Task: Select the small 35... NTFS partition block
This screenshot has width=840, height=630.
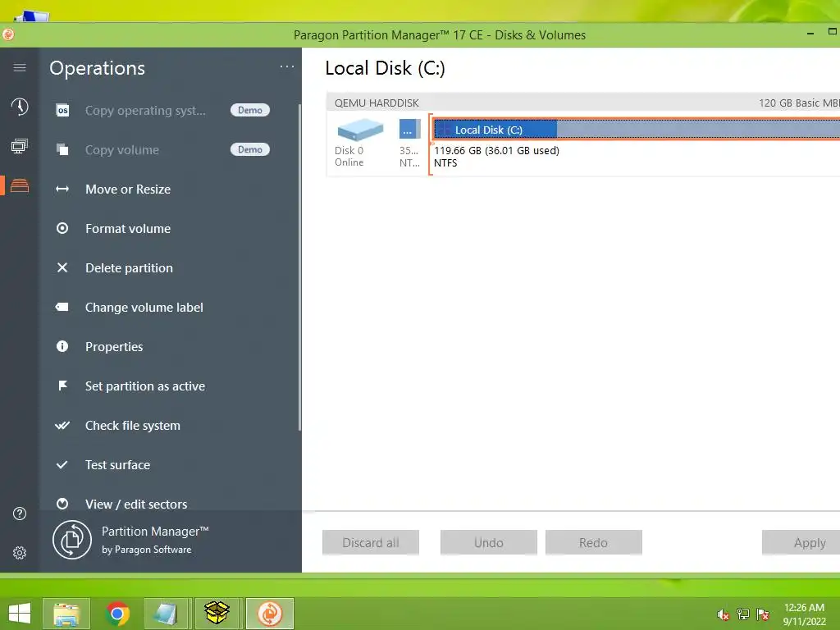Action: click(410, 129)
